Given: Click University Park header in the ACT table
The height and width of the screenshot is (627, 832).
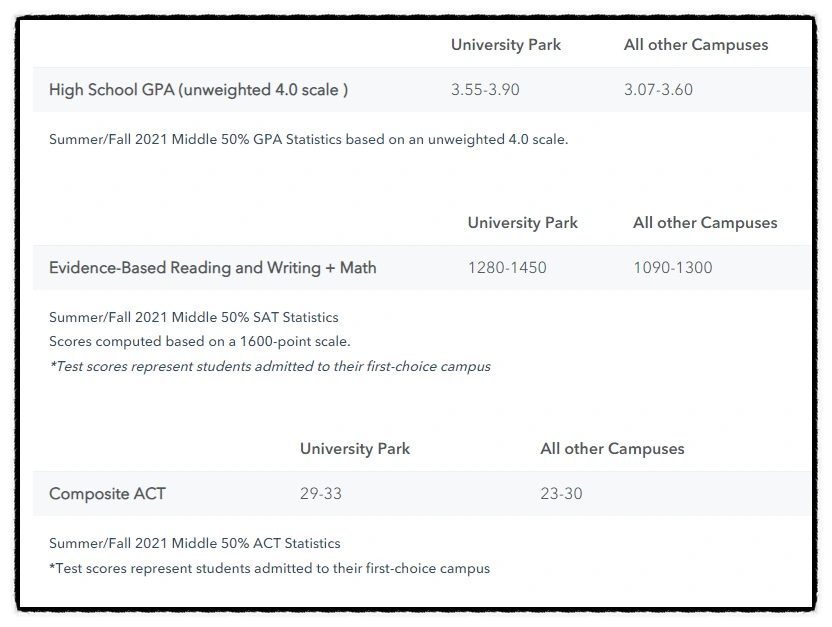Looking at the screenshot, I should 354,448.
